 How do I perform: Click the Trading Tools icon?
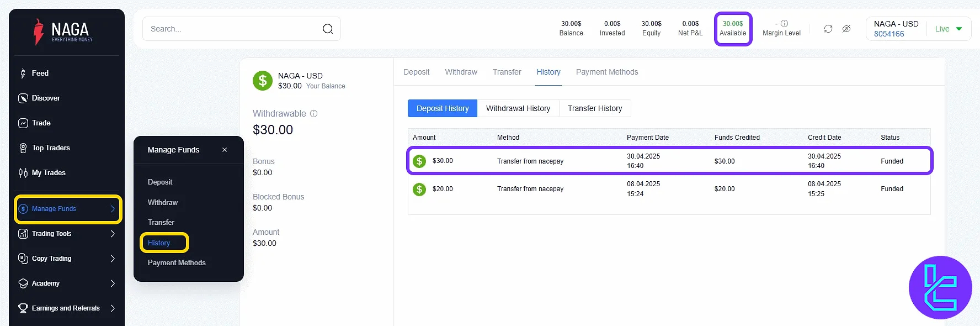[x=23, y=234]
